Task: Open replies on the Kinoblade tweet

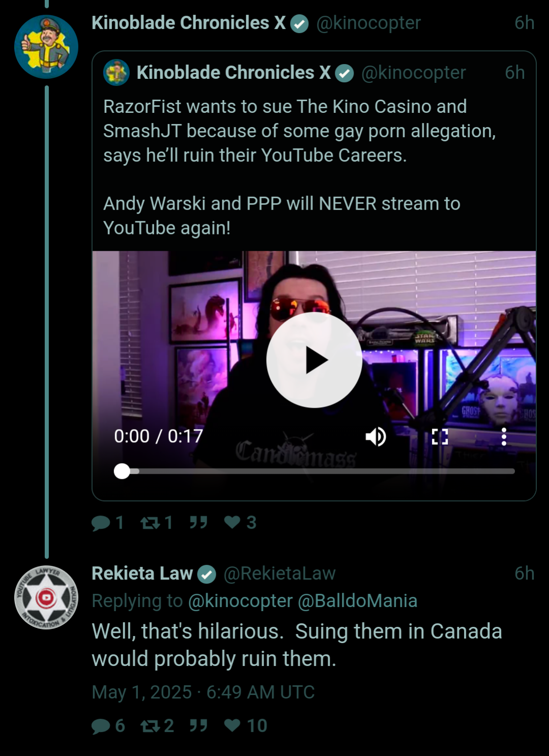Action: 107,523
